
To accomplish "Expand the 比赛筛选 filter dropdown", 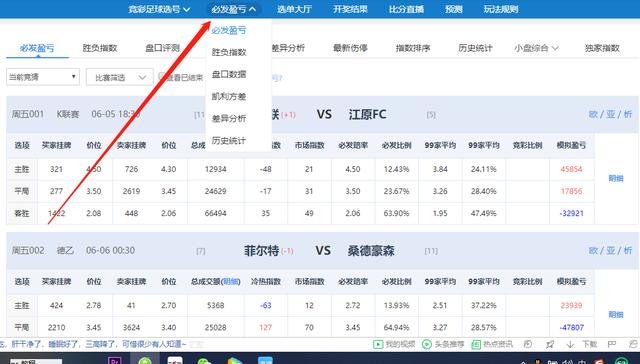I will pyautogui.click(x=120, y=77).
